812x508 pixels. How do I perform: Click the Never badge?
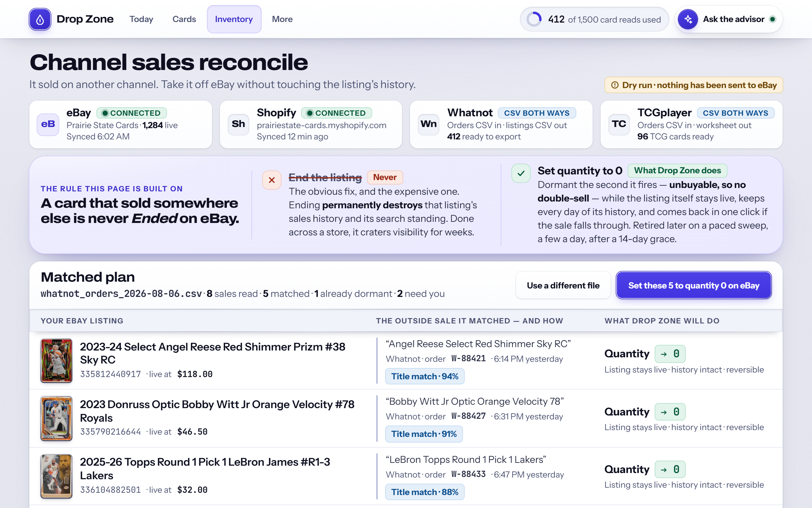(x=385, y=177)
